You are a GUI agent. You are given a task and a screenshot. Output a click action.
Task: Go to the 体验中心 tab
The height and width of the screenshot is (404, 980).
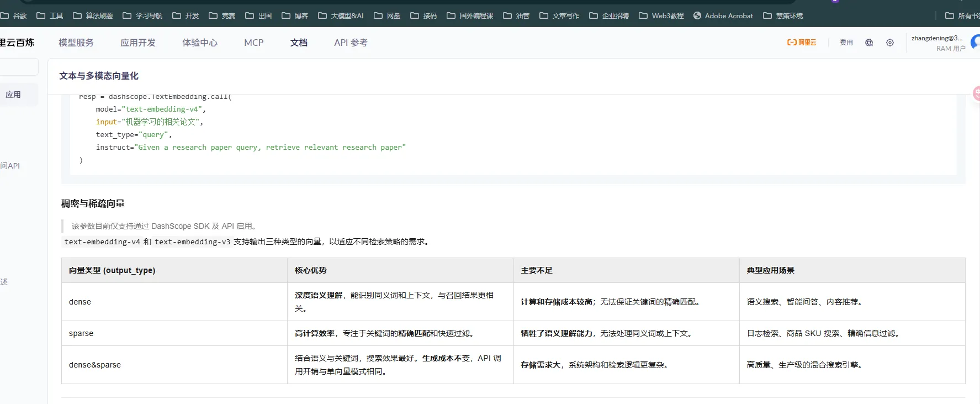[200, 43]
